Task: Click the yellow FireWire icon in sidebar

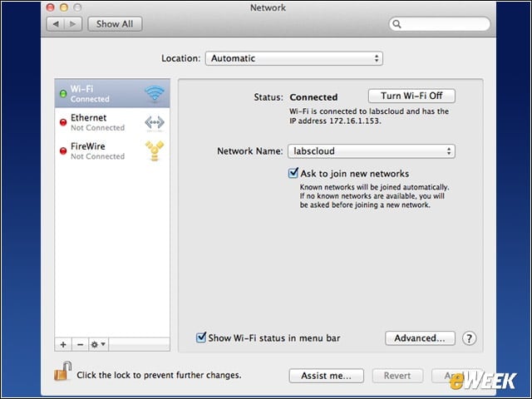Action: tap(155, 150)
